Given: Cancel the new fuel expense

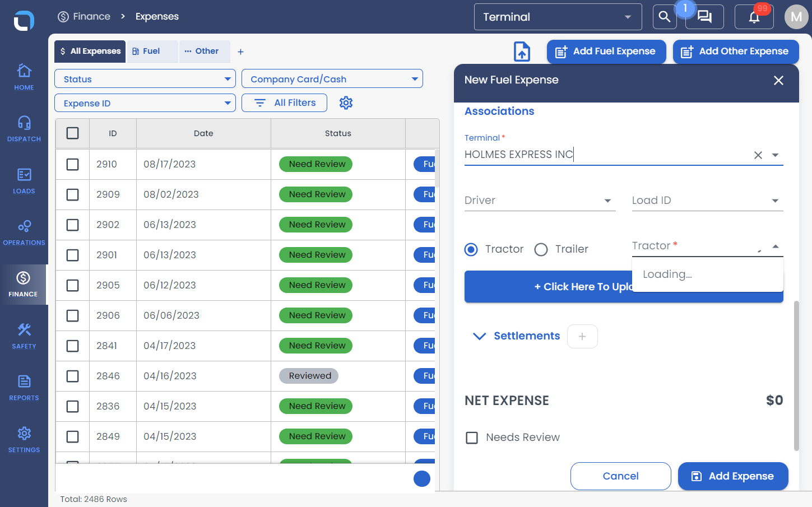Looking at the screenshot, I should pyautogui.click(x=621, y=476).
